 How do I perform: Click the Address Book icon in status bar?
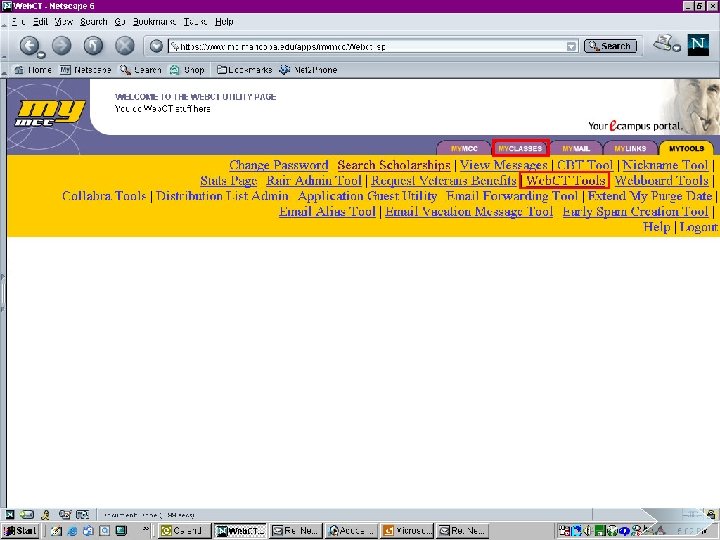pos(82,514)
